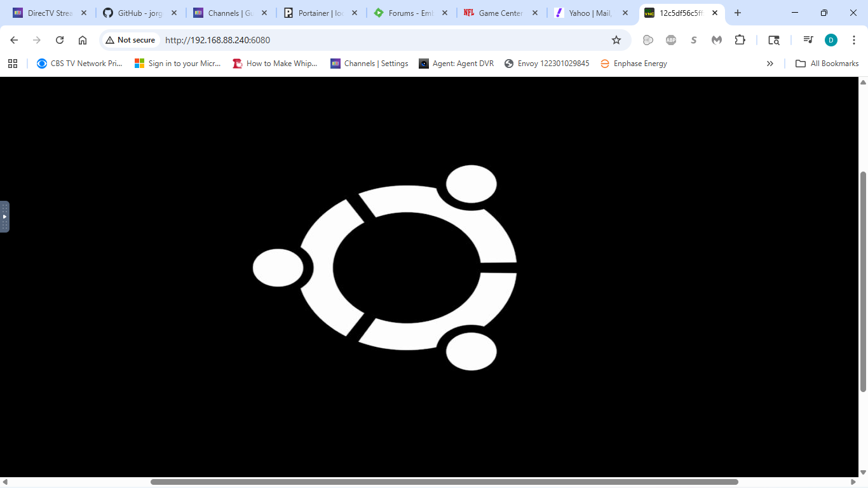Switch to the NFL Game Center tab
The width and height of the screenshot is (868, 488).
pos(494,13)
